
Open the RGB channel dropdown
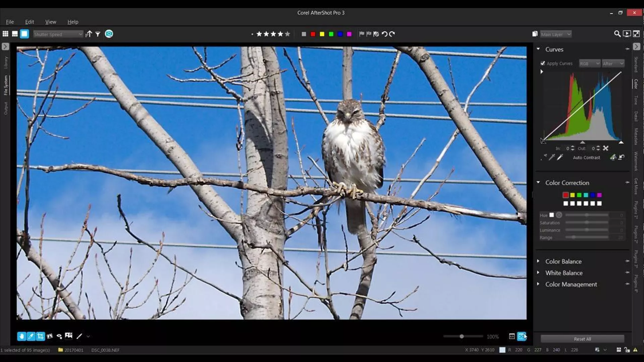pyautogui.click(x=589, y=63)
